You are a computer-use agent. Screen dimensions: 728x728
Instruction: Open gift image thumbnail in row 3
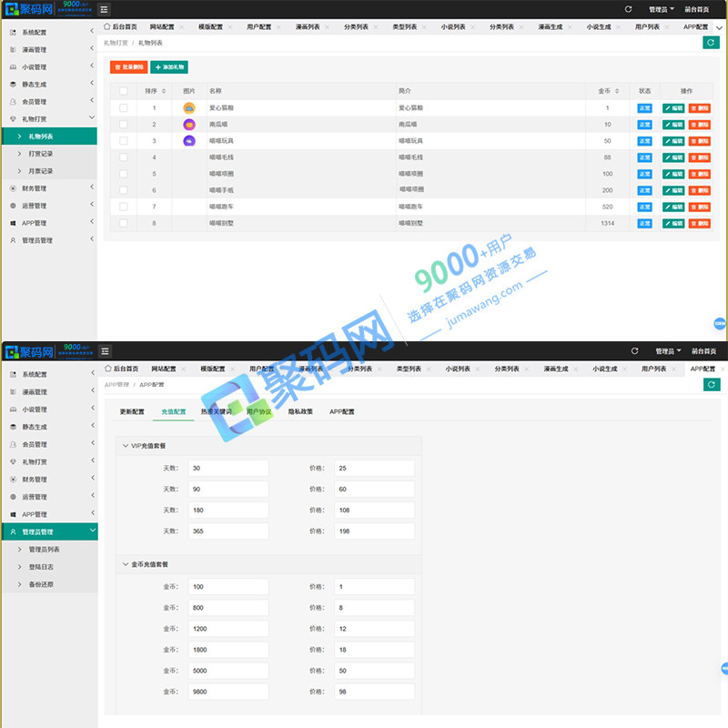click(189, 141)
